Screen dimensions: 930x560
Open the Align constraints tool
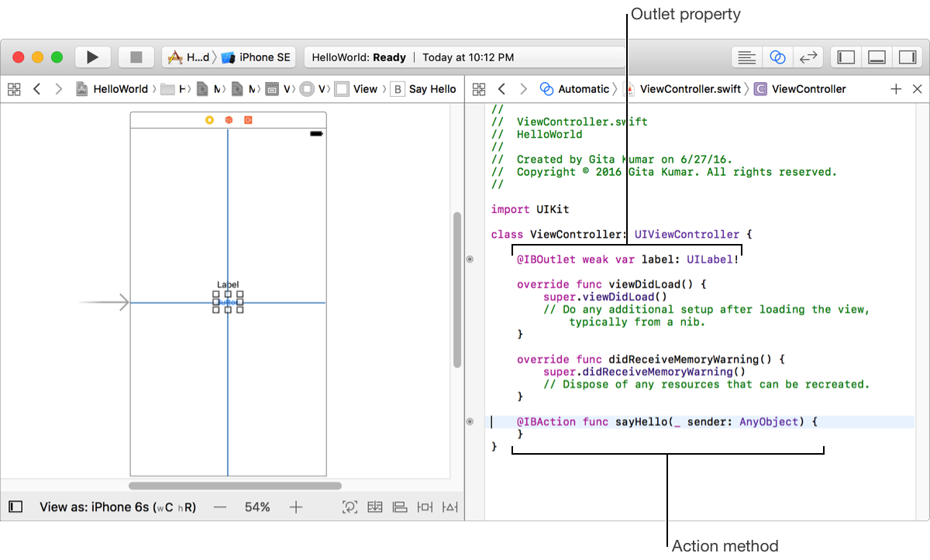400,507
